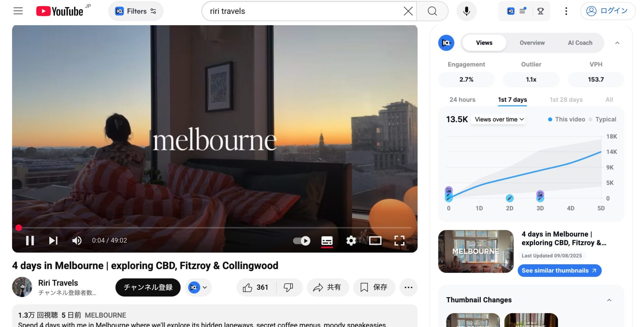The image size is (644, 327).
Task: Select All time range
Action: pos(609,100)
